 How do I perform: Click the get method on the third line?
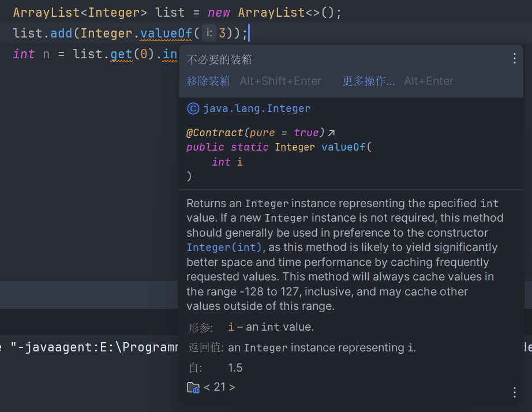tap(122, 54)
